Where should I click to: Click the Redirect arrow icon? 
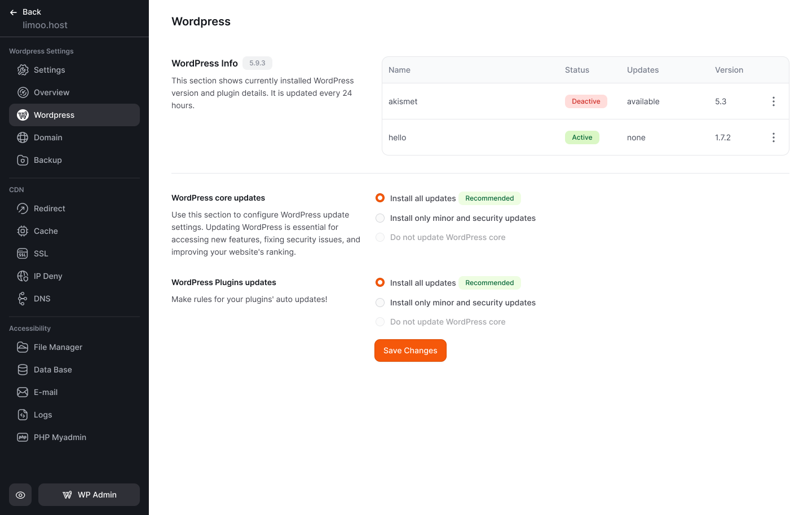tap(23, 208)
